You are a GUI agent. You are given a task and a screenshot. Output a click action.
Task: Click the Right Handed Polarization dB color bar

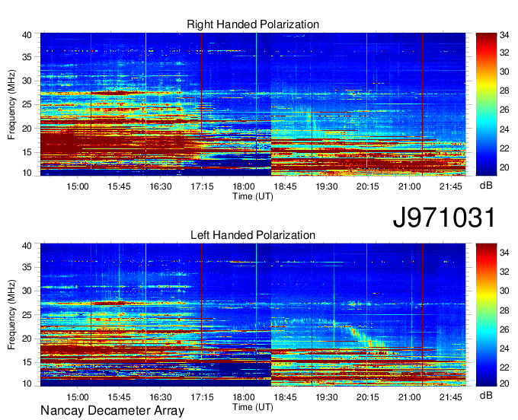click(486, 104)
